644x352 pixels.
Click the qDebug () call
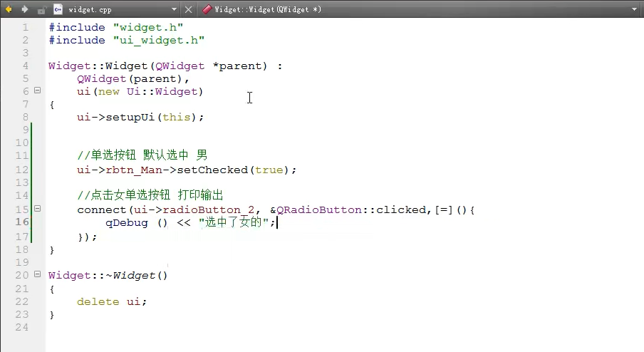[137, 222]
